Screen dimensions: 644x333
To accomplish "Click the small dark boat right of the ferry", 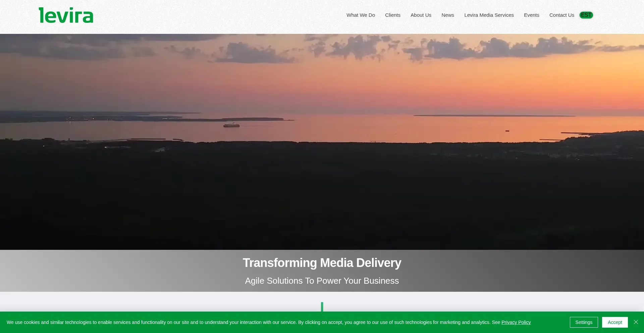I will pyautogui.click(x=507, y=131).
